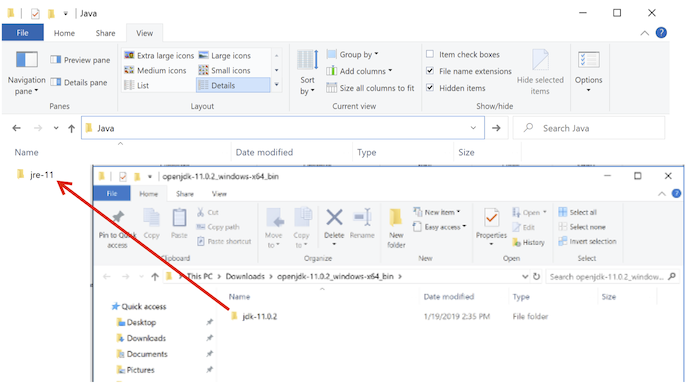Choose Medium icons layout
This screenshot has height=383, width=686.
coord(155,70)
